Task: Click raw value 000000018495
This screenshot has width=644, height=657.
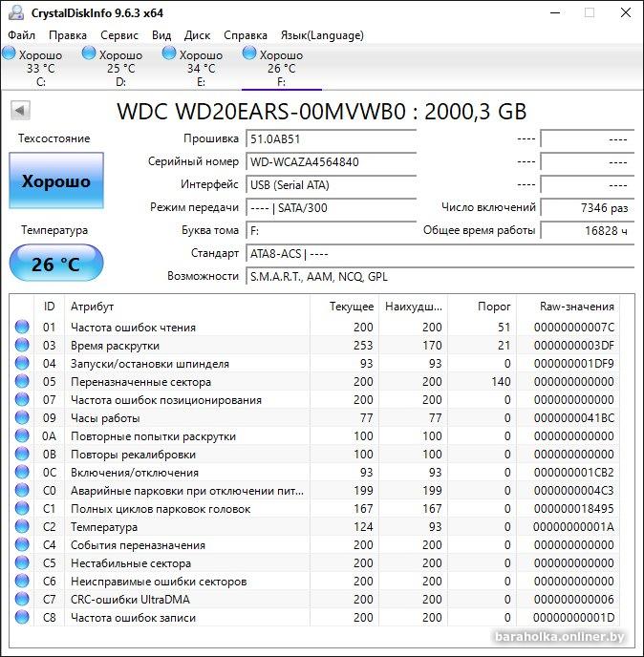Action: click(574, 509)
